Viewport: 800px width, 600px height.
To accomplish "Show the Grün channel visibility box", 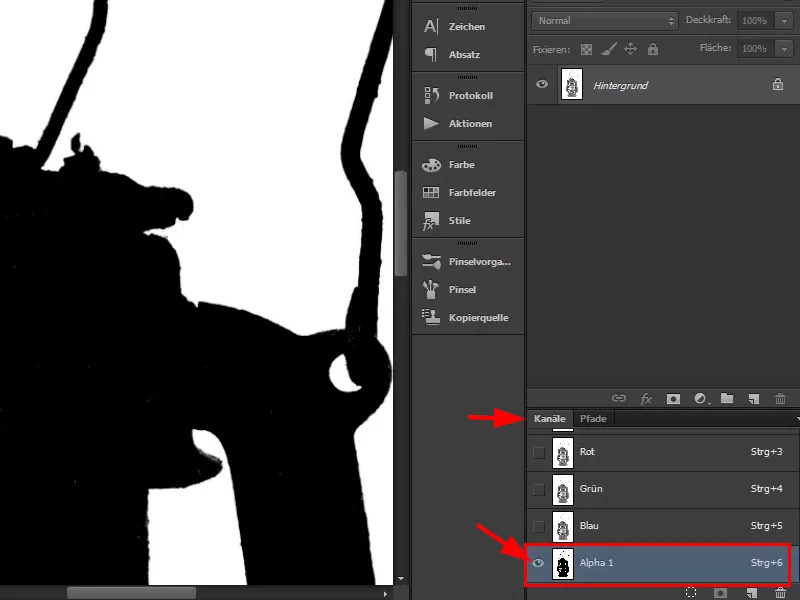I will pyautogui.click(x=538, y=489).
